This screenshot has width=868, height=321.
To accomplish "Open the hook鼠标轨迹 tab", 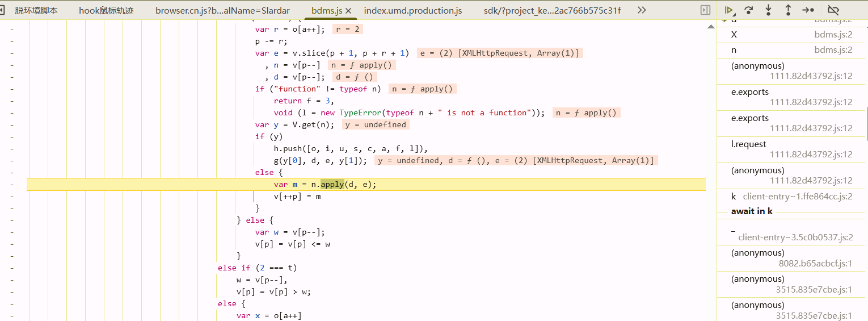I will click(x=107, y=11).
